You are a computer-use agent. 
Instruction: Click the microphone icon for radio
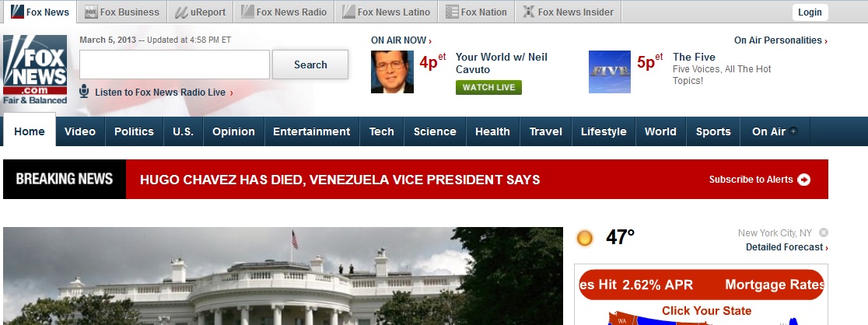click(x=84, y=91)
